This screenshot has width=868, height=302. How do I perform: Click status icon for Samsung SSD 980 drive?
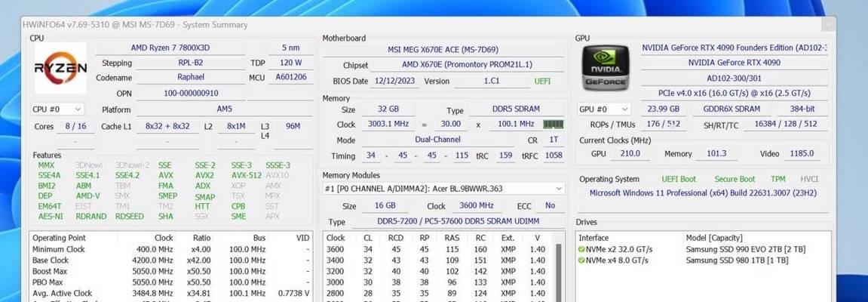(x=581, y=260)
